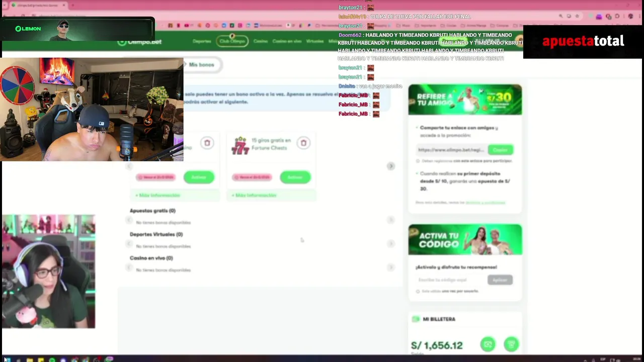Click the left carousel arrow beside bonus cards
644x362 pixels.
tap(129, 166)
